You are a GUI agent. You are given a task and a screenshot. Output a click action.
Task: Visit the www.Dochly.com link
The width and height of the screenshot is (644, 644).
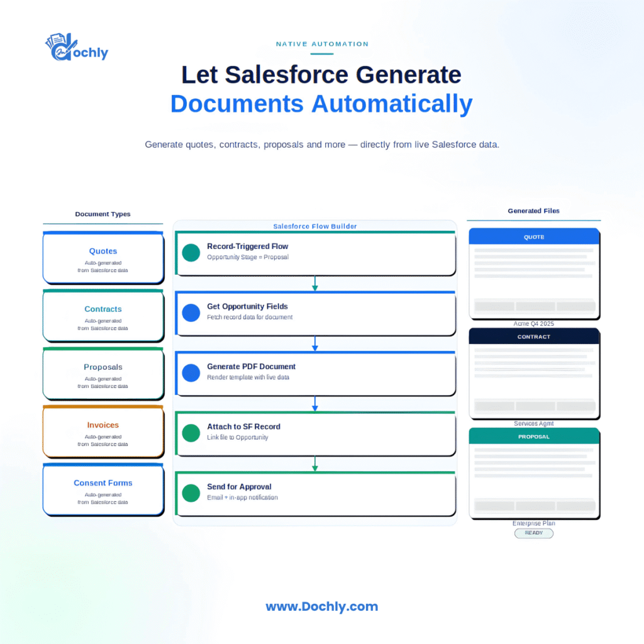322,607
